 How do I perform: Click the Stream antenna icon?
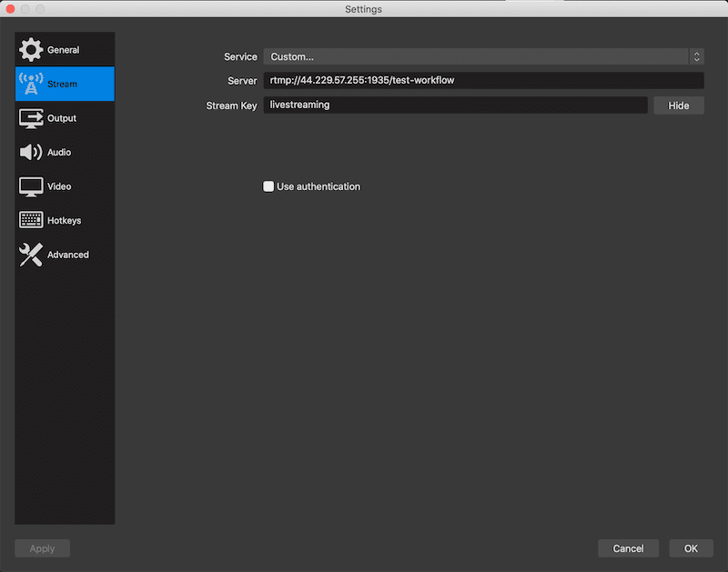point(32,84)
